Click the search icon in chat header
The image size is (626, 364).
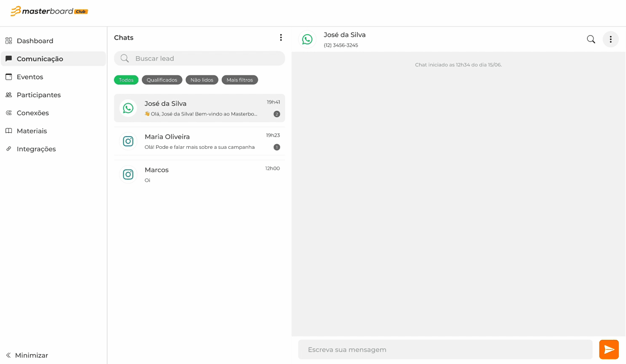[591, 39]
